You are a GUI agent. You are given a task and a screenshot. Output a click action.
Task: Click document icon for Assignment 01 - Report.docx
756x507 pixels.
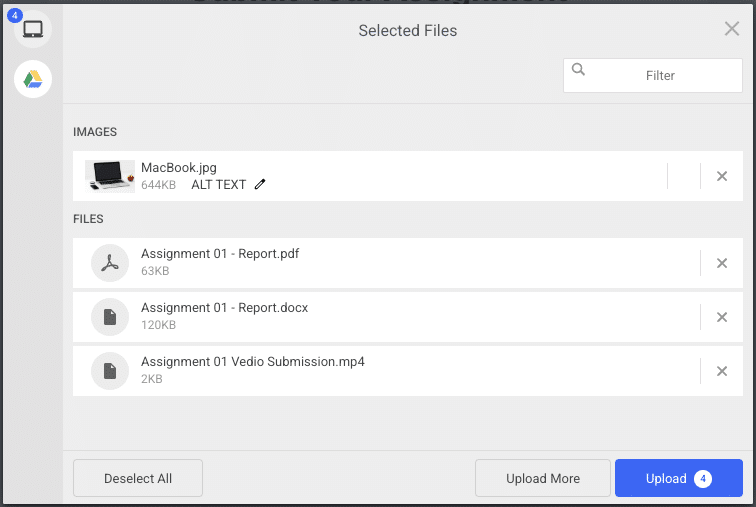pos(110,317)
